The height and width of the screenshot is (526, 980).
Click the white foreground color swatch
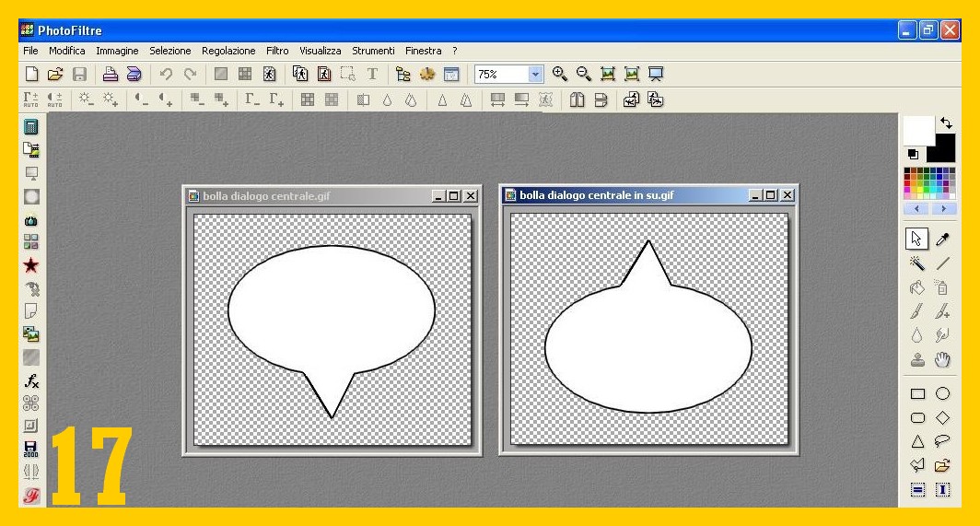[x=919, y=130]
